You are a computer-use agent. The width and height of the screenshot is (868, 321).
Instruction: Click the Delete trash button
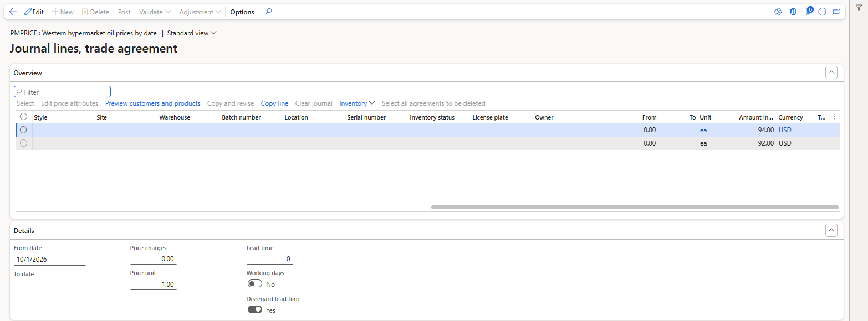(95, 12)
